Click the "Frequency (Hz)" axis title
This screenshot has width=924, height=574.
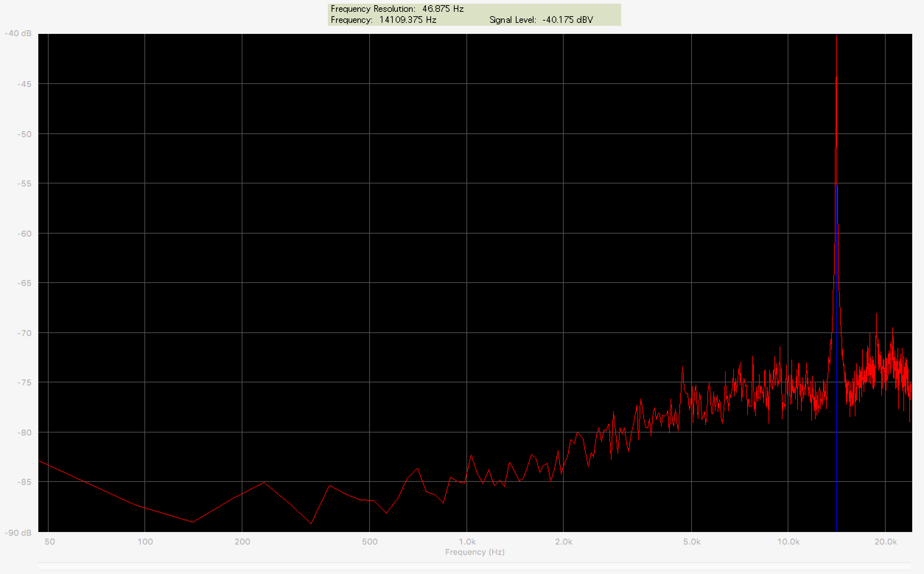[x=475, y=552]
